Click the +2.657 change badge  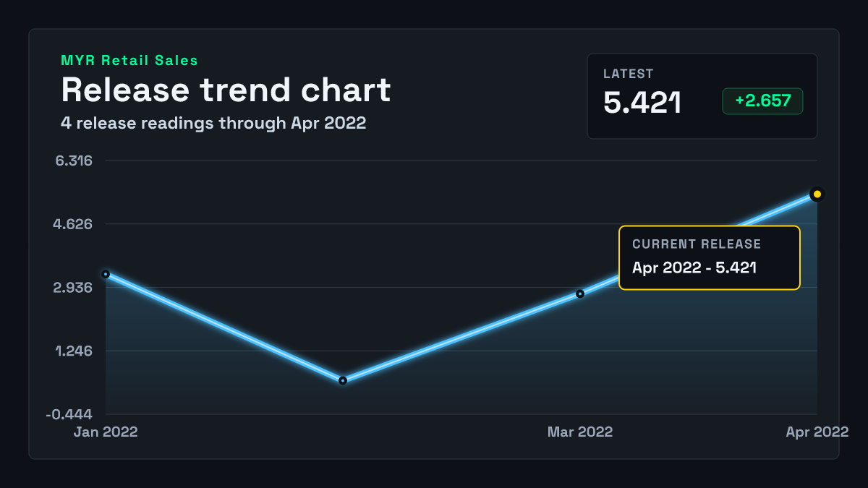762,101
